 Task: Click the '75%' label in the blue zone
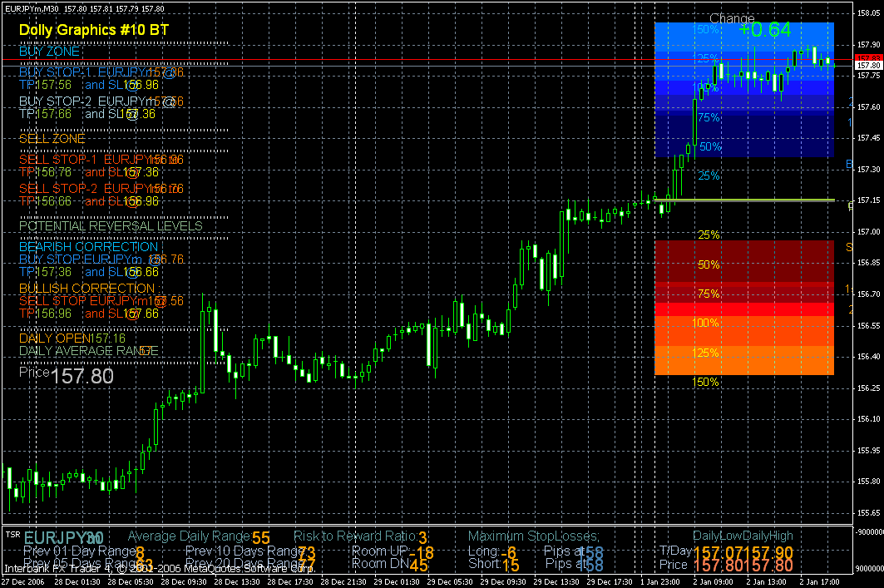709,117
